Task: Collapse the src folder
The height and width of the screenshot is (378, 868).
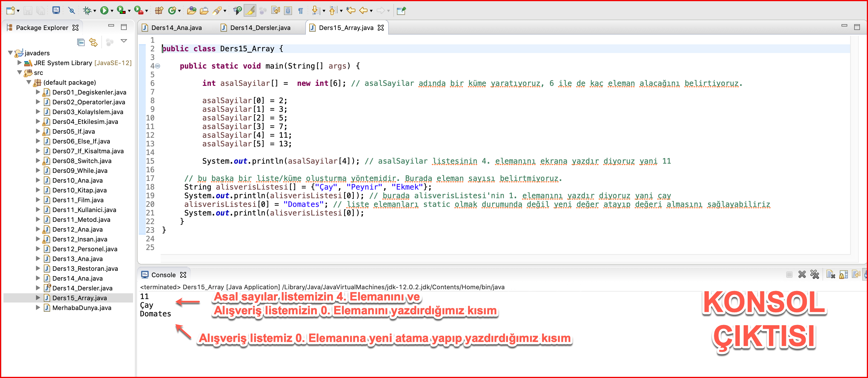Action: (x=20, y=73)
